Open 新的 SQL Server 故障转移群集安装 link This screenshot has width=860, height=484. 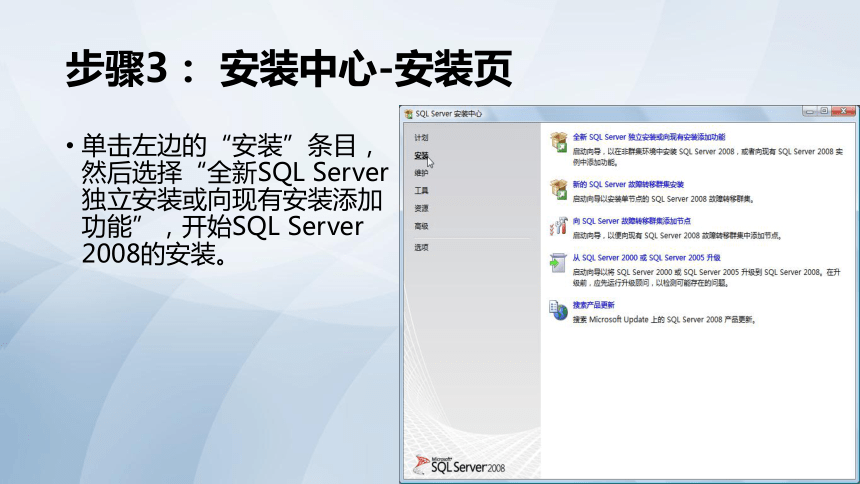(x=628, y=184)
